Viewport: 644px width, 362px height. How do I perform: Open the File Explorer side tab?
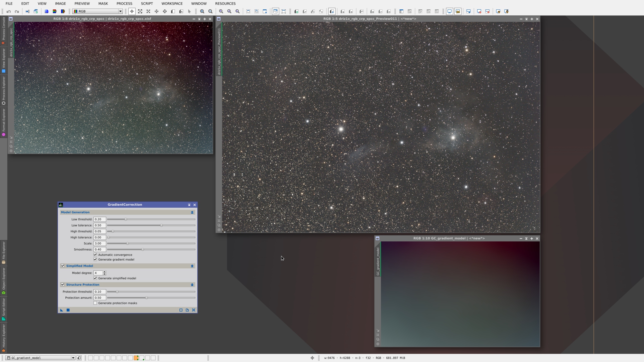coord(4,253)
